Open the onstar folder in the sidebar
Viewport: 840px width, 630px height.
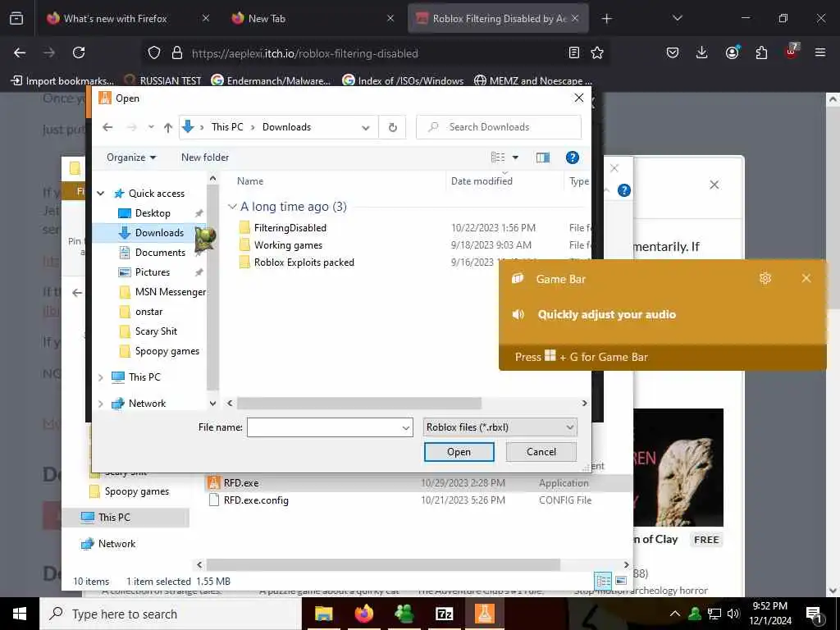tap(148, 312)
